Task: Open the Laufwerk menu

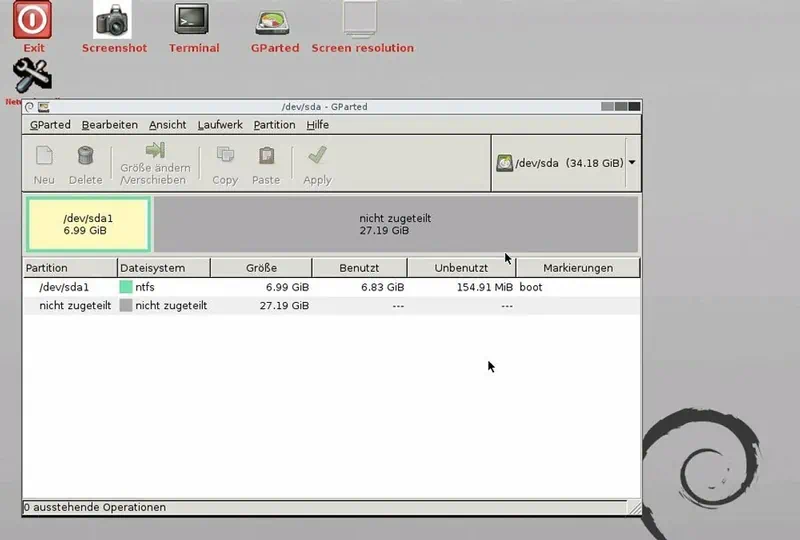Action: pyautogui.click(x=220, y=125)
